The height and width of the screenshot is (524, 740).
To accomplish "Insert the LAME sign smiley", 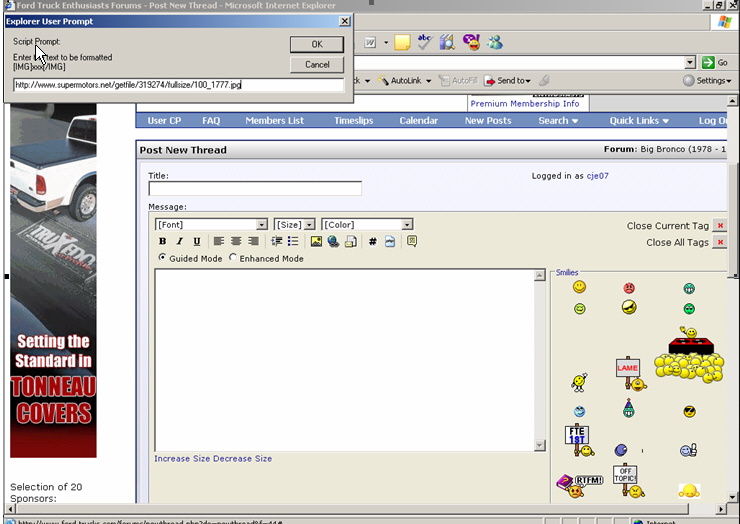I will [x=631, y=374].
